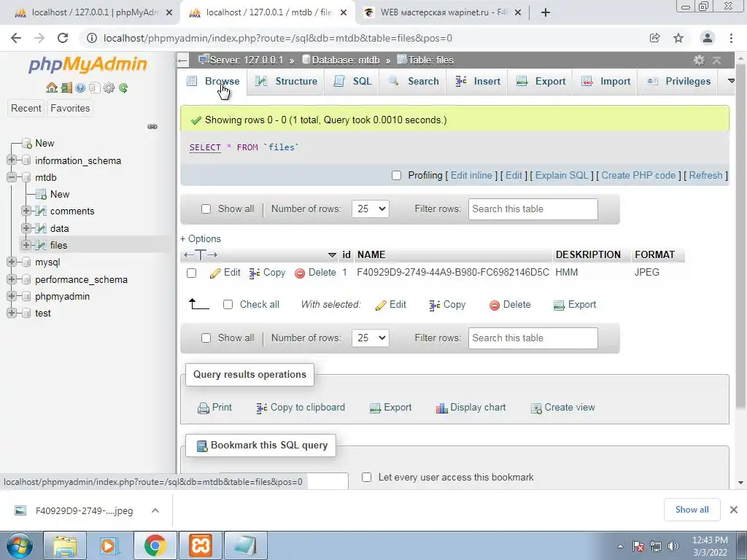
Task: Open upper Number of rows dropdown
Action: click(x=370, y=209)
